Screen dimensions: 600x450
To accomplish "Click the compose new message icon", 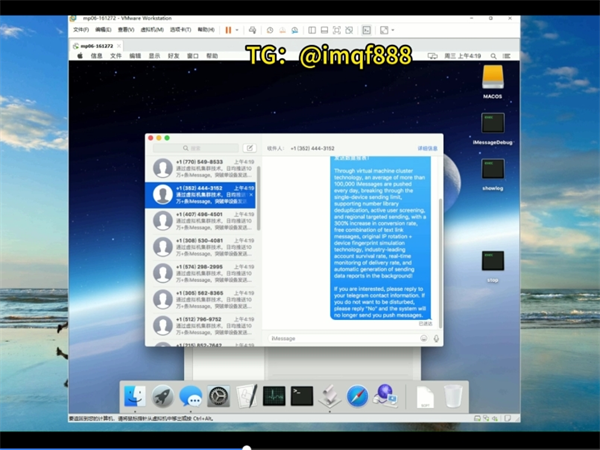I will 250,148.
